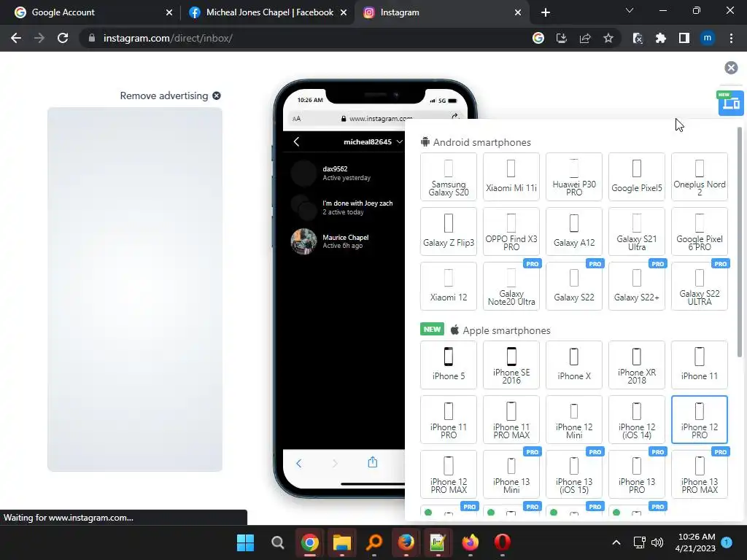Pick iPhone 12 (iOS 14) device
747x560 pixels.
(x=636, y=419)
